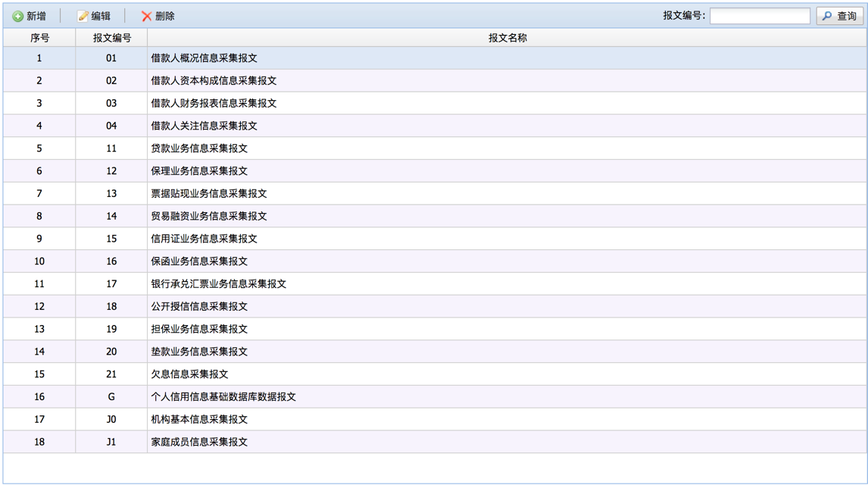This screenshot has height=485, width=868.
Task: Select row with 报文编号 J0
Action: pyautogui.click(x=111, y=420)
